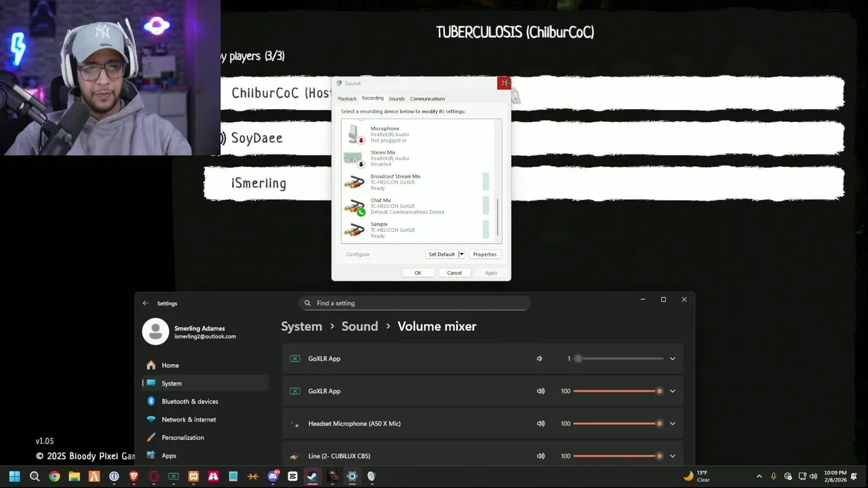Open Network & internet settings
Screen dimensions: 868x488
point(205,420)
